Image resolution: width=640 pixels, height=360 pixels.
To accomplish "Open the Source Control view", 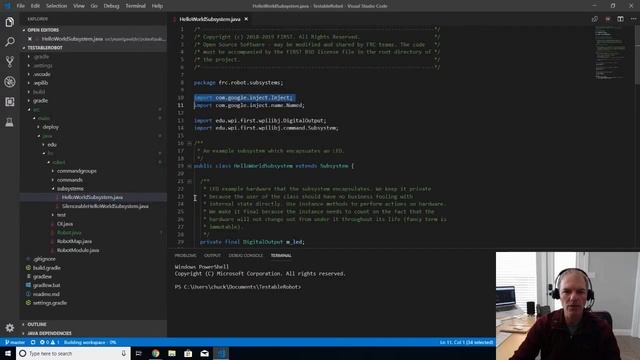I will (x=9, y=62).
